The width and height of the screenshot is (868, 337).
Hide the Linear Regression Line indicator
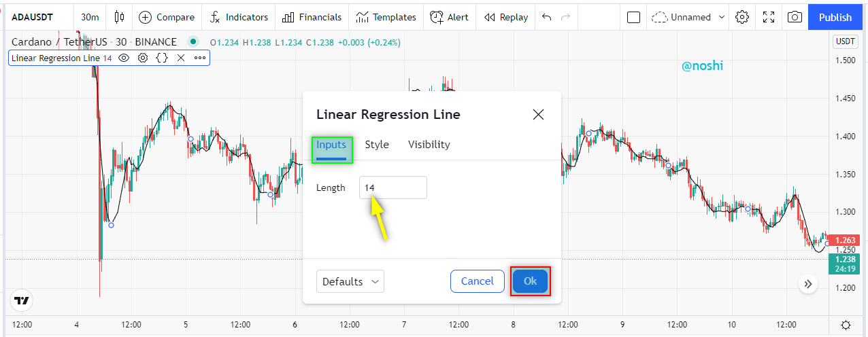click(x=124, y=58)
